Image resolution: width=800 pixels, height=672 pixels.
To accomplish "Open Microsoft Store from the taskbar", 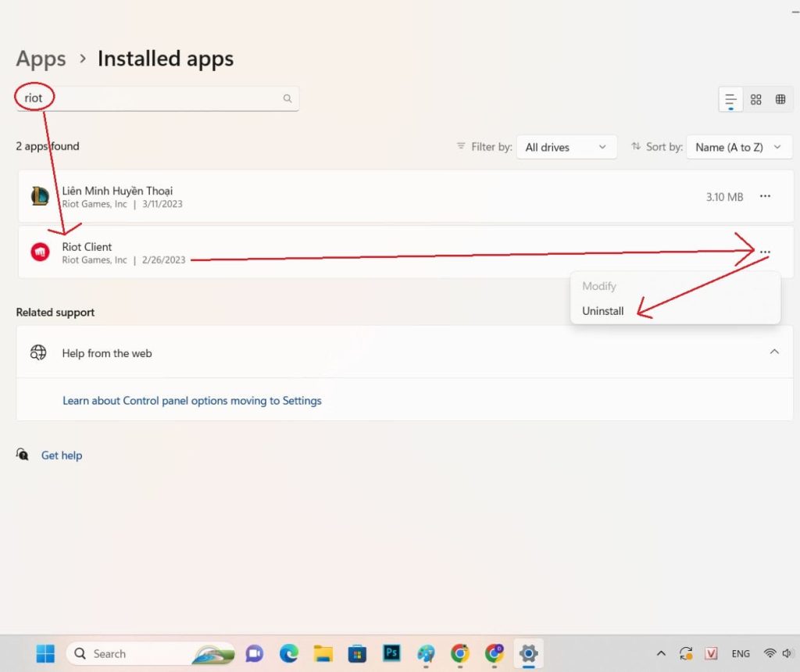I will coord(357,653).
